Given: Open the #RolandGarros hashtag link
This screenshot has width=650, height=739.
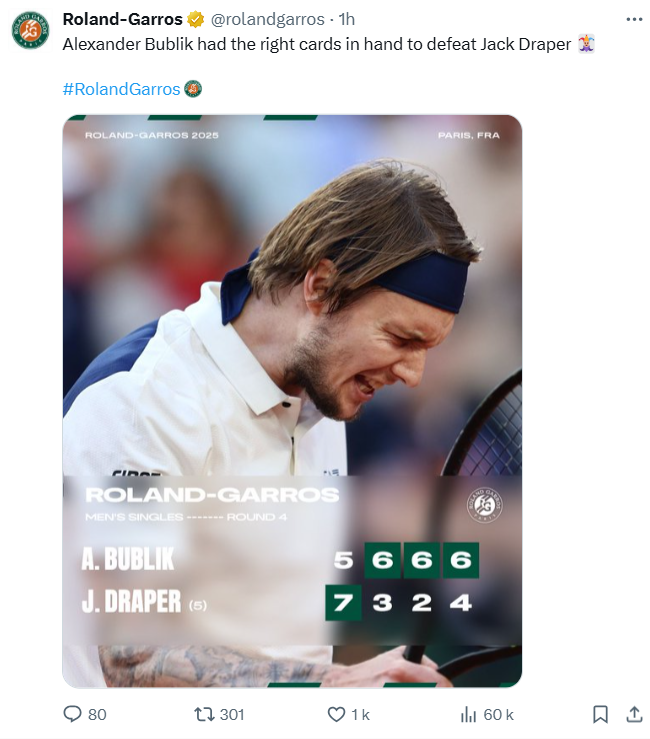Looking at the screenshot, I should [x=122, y=89].
